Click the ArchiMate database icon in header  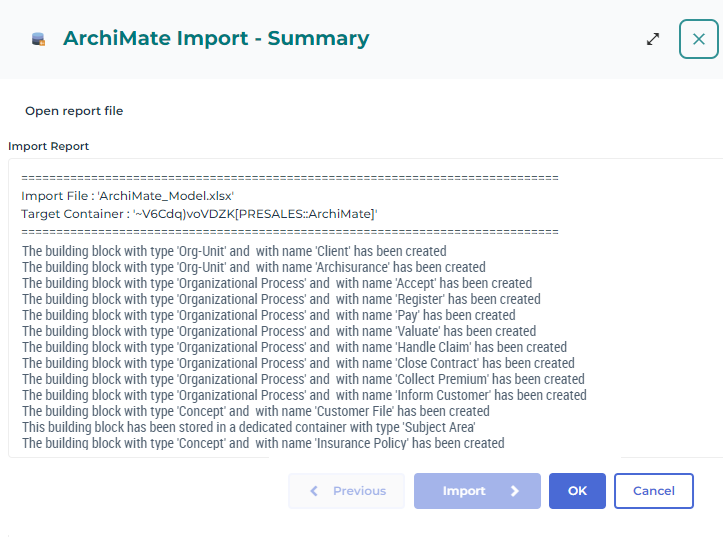click(39, 39)
